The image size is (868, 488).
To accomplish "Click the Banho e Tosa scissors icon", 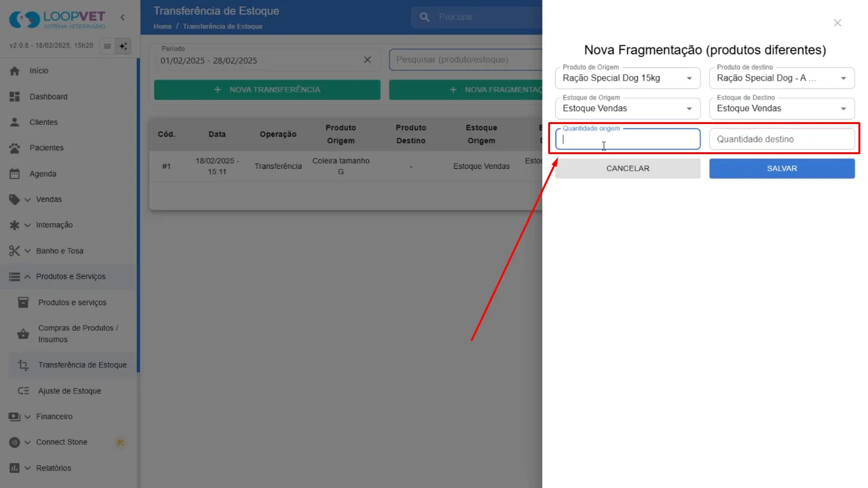I will pos(15,251).
